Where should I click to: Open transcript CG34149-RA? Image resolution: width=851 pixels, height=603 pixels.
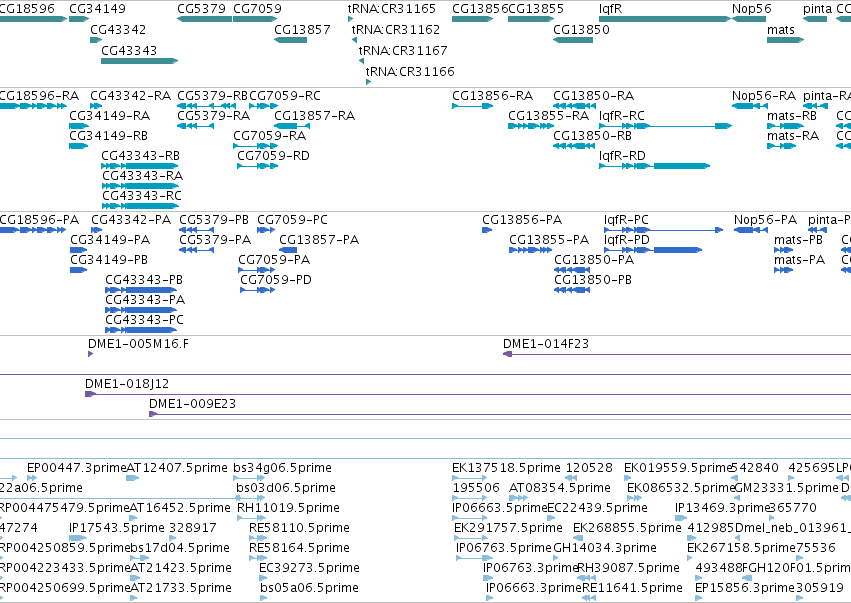pos(79,126)
